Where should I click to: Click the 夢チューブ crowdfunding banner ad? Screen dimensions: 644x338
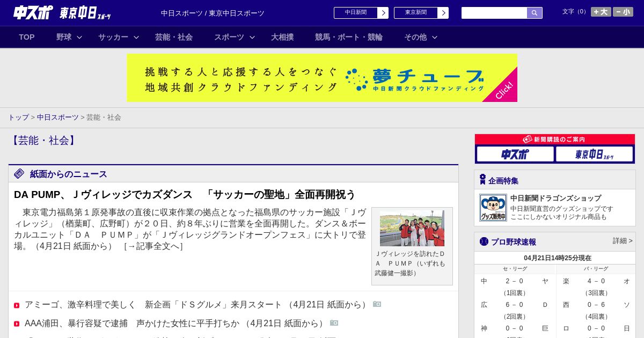[322, 78]
